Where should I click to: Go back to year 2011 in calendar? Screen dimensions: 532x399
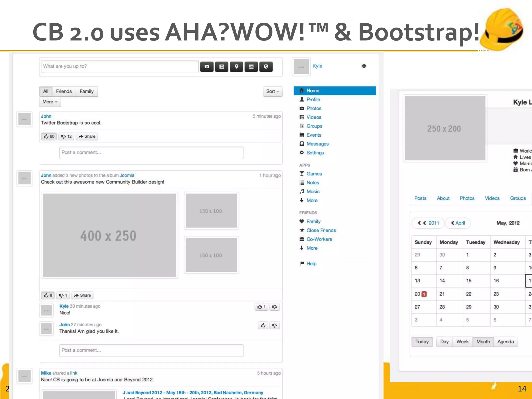pyautogui.click(x=428, y=223)
